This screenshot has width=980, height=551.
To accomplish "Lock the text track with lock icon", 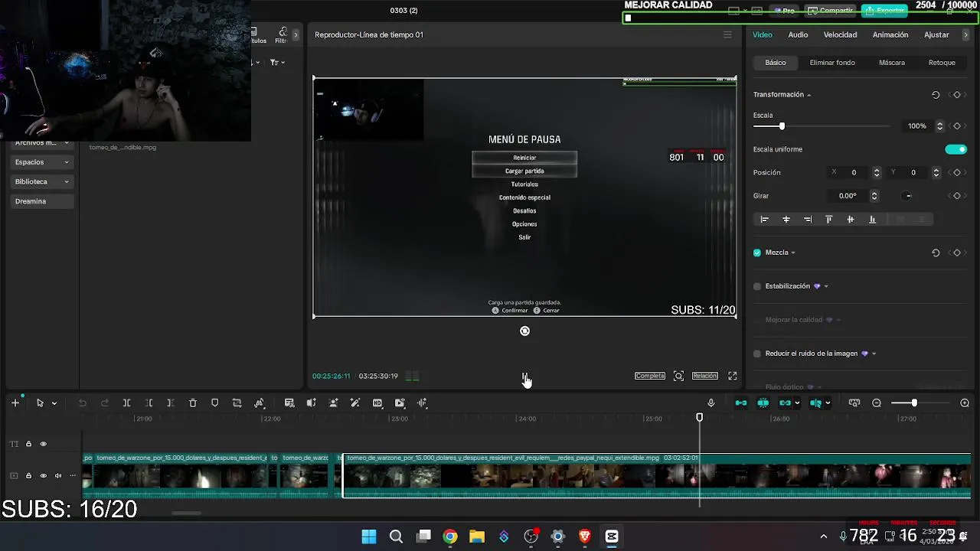I will [x=28, y=444].
